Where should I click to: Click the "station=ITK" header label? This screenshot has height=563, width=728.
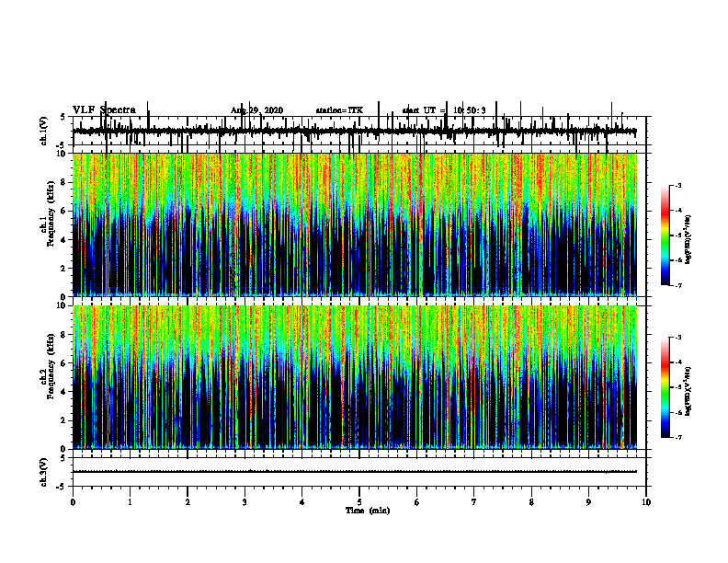pos(339,110)
